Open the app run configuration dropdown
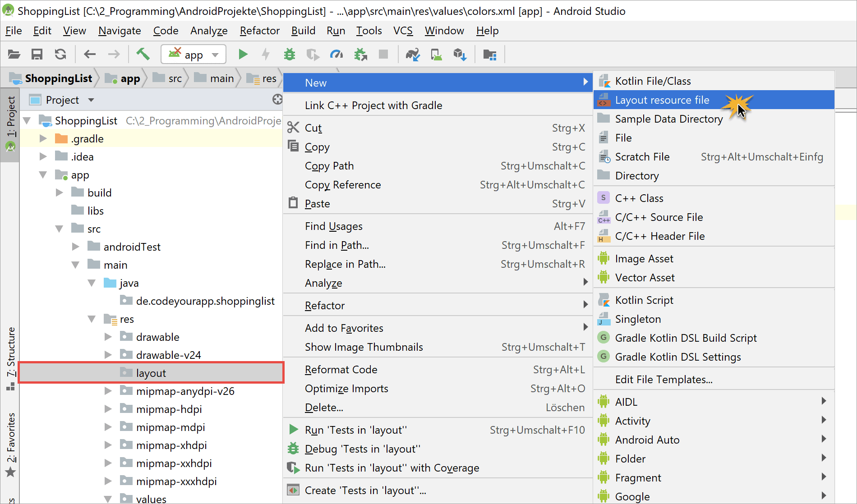The height and width of the screenshot is (504, 857). 194,55
